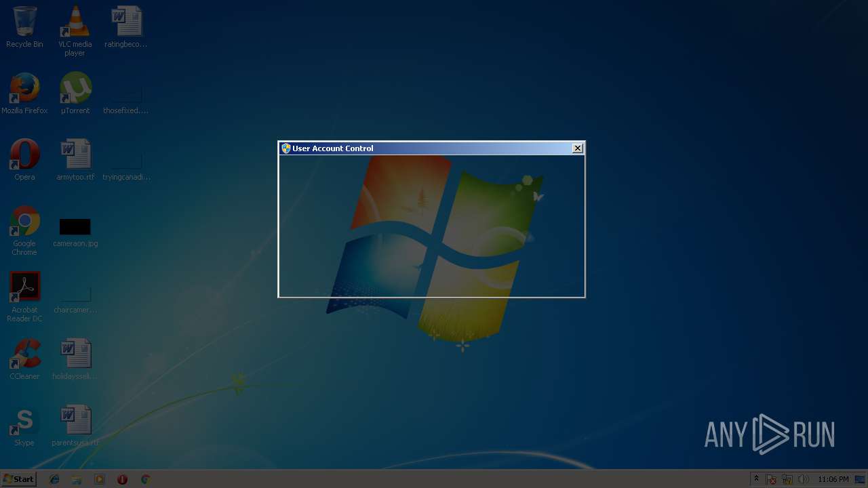This screenshot has height=488, width=868.
Task: Click the User Account Control shield icon
Action: point(286,148)
